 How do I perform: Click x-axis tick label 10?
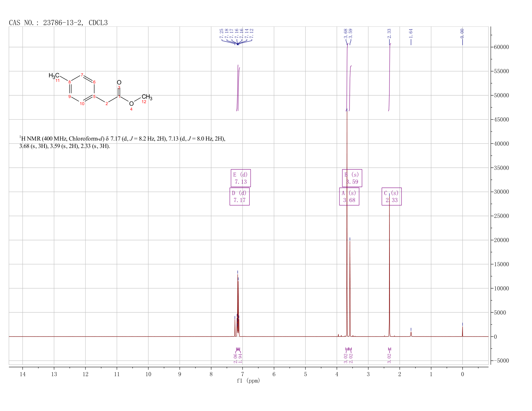[148, 374]
